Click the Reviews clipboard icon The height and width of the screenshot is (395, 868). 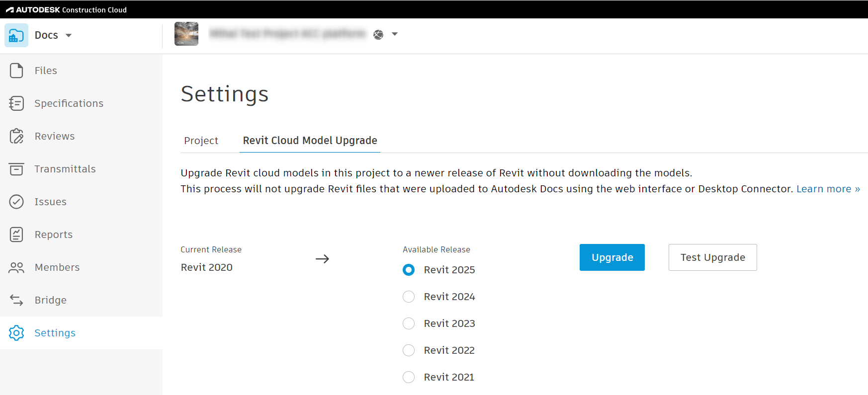(16, 136)
